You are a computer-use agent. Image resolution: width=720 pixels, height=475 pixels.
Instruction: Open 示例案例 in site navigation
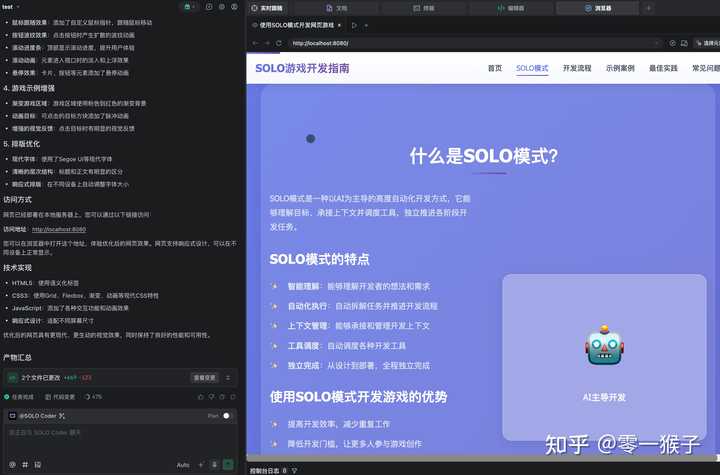pos(620,68)
